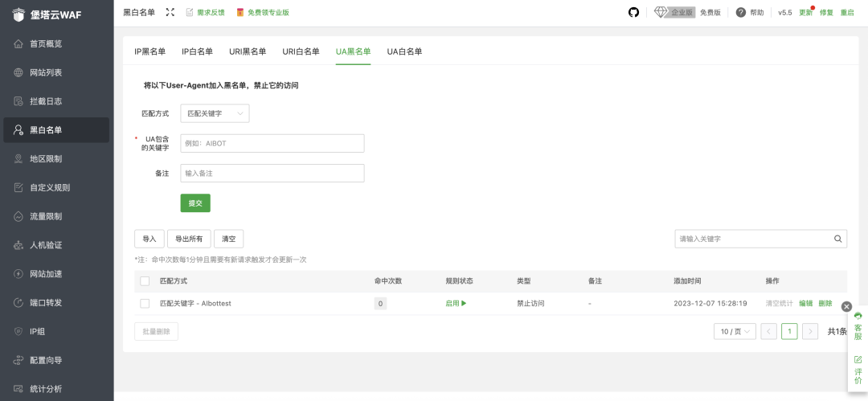Switch to the IP白名单 tab

197,51
